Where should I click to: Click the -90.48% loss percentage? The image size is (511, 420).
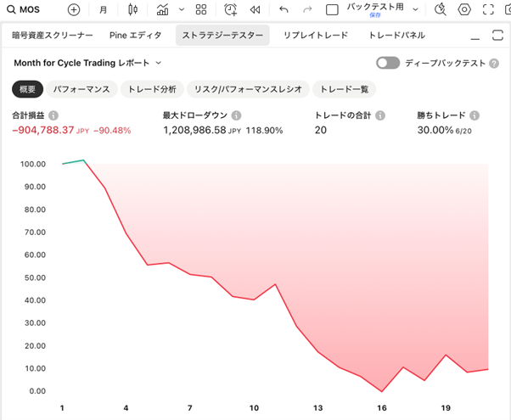(x=112, y=131)
